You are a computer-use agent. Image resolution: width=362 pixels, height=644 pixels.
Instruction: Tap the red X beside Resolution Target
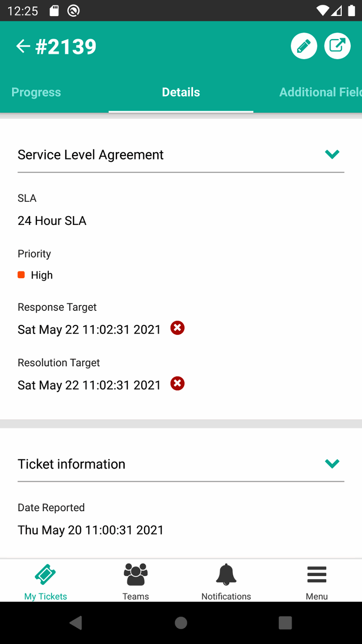[x=177, y=384]
